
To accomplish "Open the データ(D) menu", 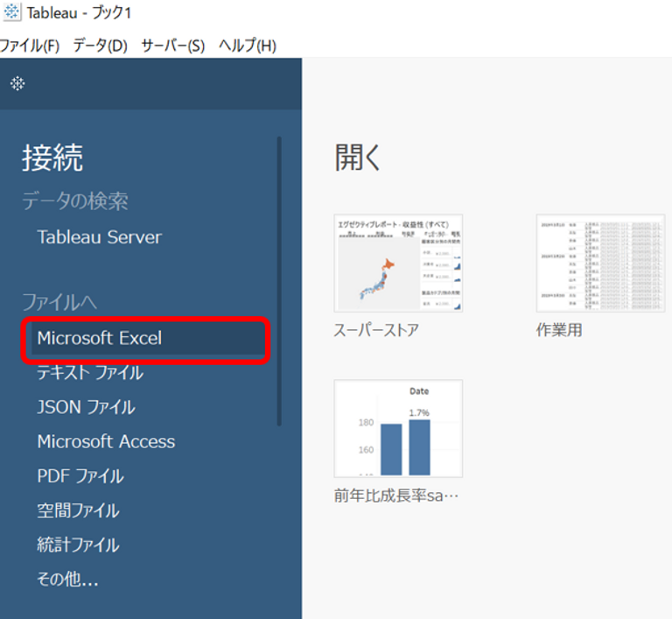I will [x=101, y=46].
